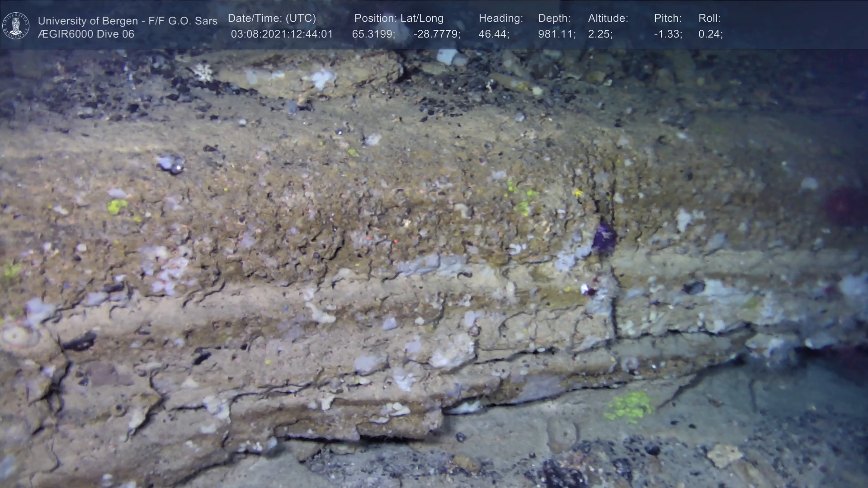Viewport: 868px width, 488px height.
Task: Click the Position Lat/Long header label
Action: pos(399,19)
